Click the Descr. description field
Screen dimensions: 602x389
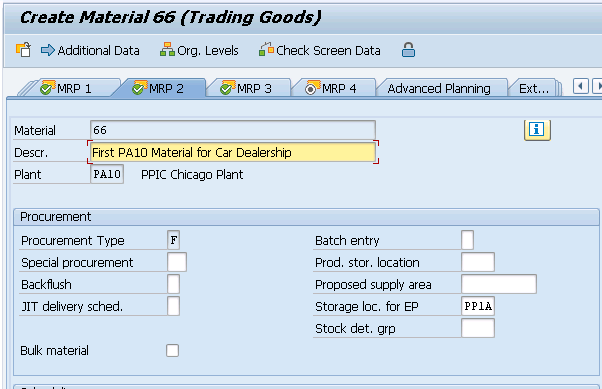pos(233,152)
